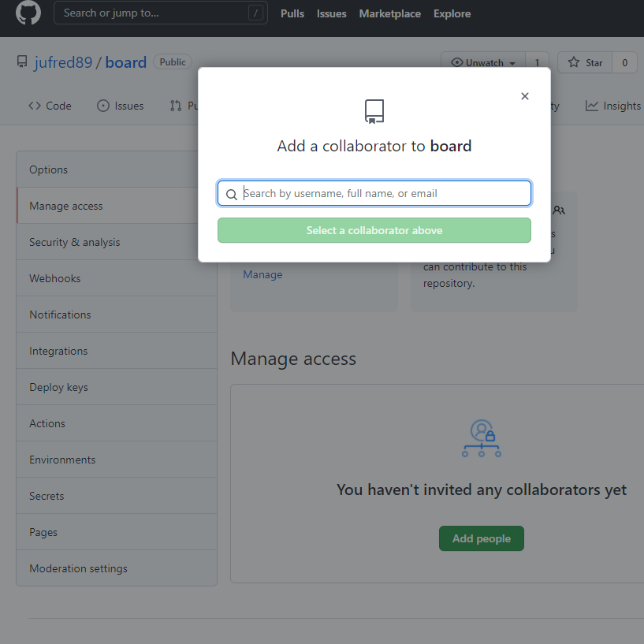Image resolution: width=644 pixels, height=644 pixels.
Task: Click "Add a collaborator to board" title
Action: (x=374, y=146)
